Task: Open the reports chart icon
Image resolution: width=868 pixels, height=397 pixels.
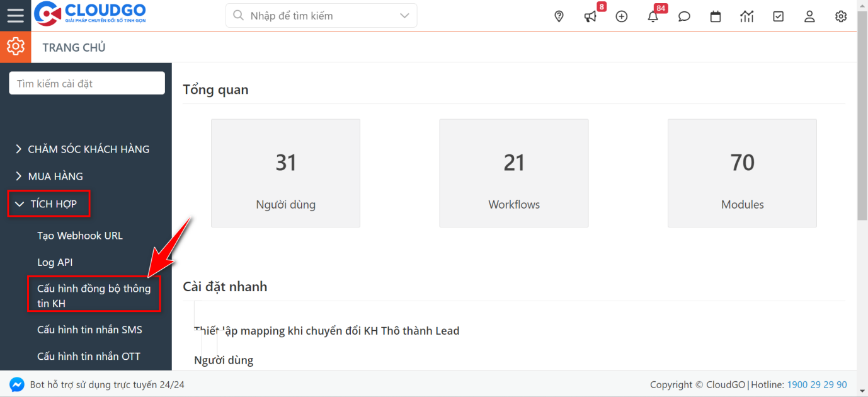Action: pyautogui.click(x=747, y=16)
